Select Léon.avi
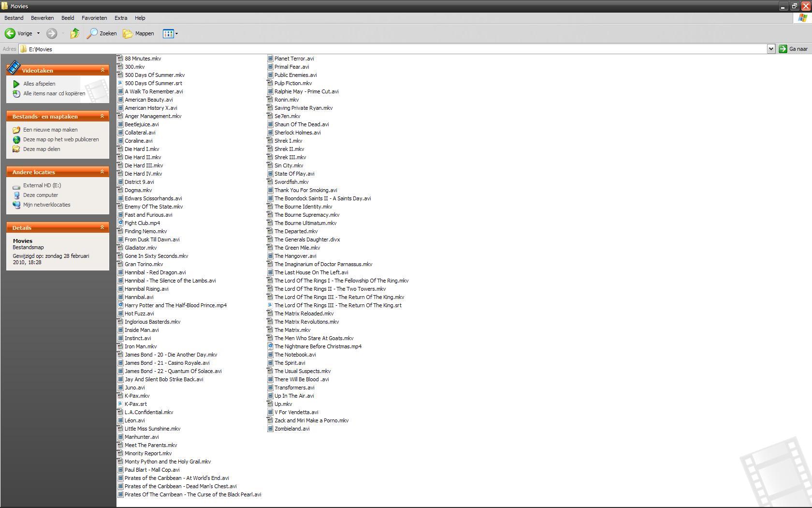 134,420
